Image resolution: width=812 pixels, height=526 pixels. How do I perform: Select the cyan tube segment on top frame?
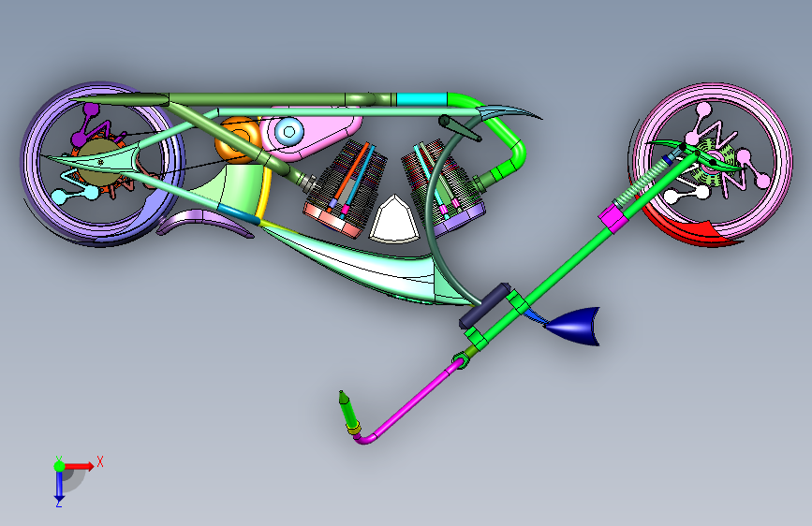pyautogui.click(x=421, y=99)
